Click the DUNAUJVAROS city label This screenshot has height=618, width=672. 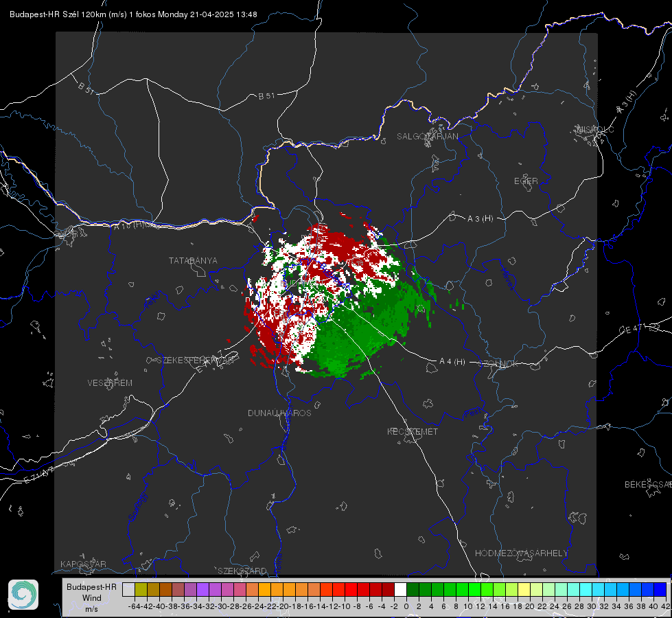coord(279,413)
